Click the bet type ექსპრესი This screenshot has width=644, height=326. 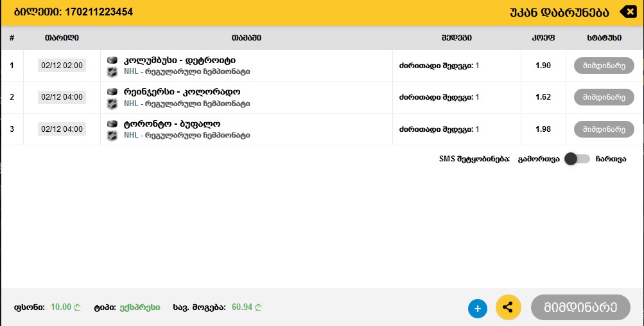(x=140, y=307)
